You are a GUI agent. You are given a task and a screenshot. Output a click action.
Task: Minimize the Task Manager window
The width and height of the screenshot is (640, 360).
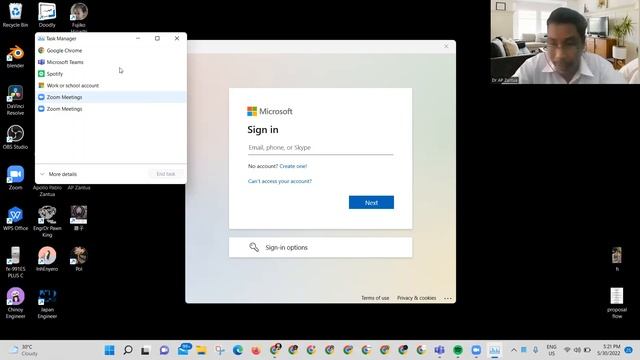tap(138, 38)
